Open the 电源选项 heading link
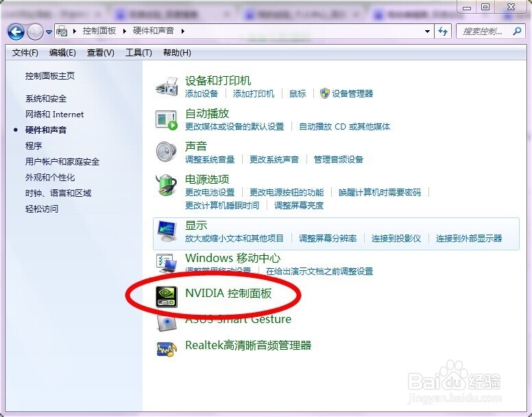 (207, 180)
